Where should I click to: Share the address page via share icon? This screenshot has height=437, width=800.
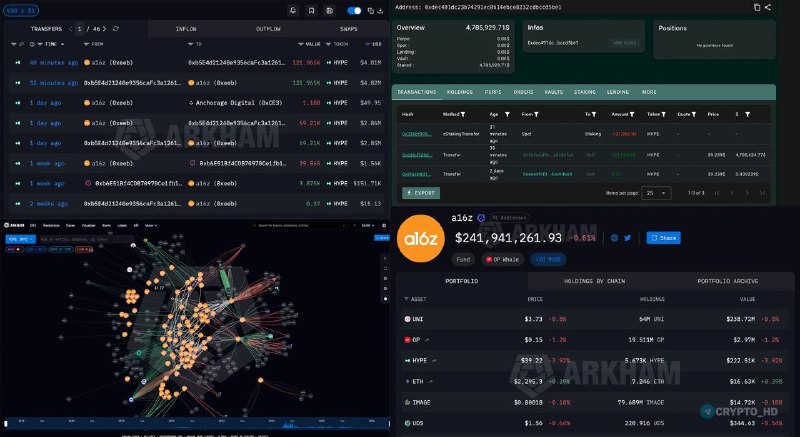pos(768,7)
